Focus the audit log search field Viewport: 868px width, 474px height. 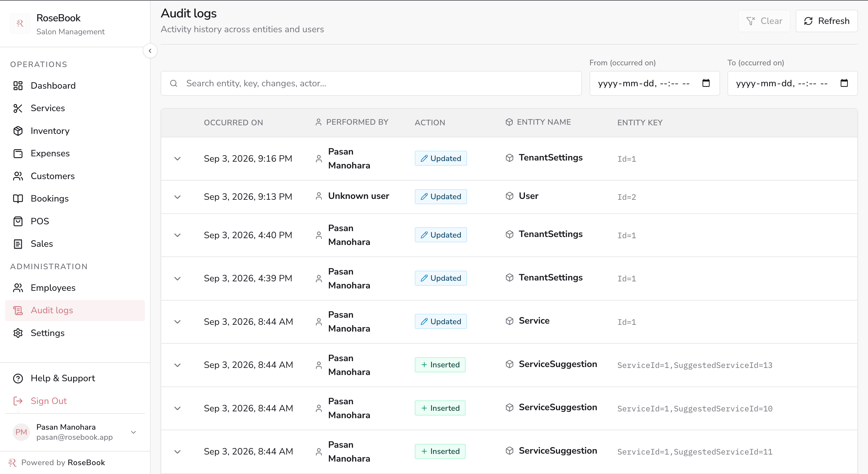coord(371,83)
